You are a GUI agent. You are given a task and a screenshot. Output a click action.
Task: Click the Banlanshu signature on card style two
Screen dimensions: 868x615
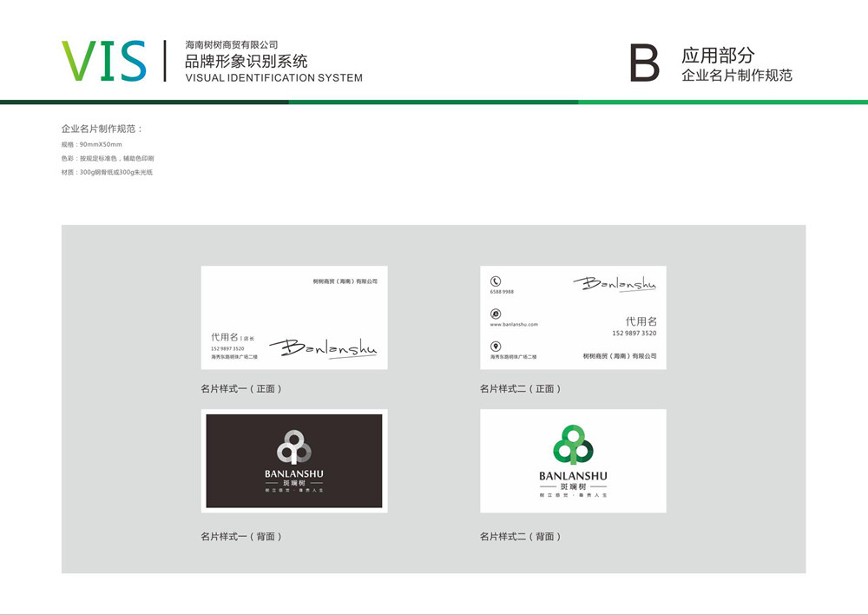coord(615,283)
